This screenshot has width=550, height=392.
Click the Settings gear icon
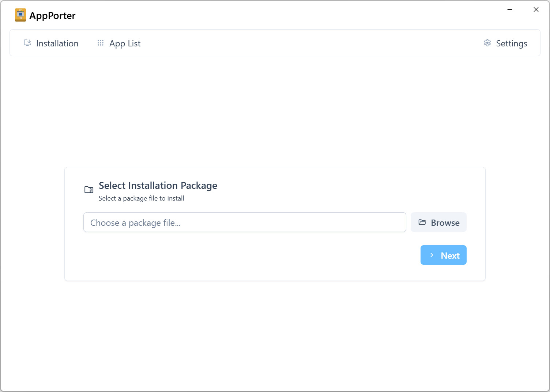(487, 43)
